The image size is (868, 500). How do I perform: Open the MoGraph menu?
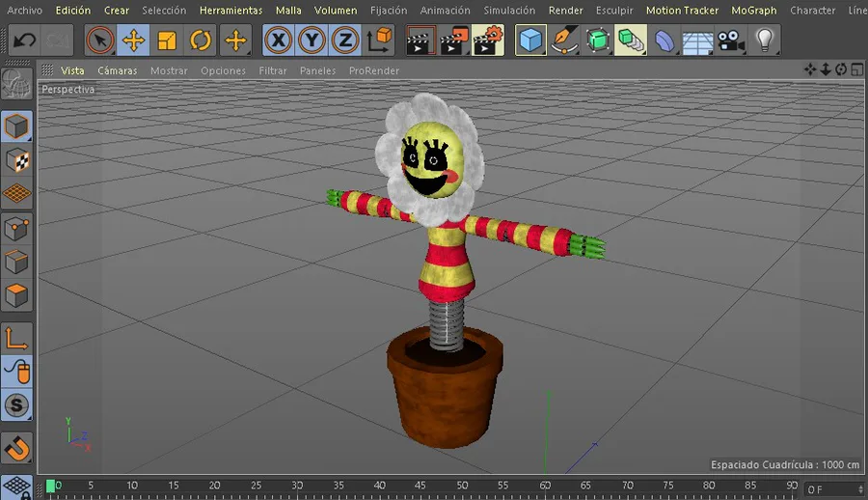coord(754,10)
